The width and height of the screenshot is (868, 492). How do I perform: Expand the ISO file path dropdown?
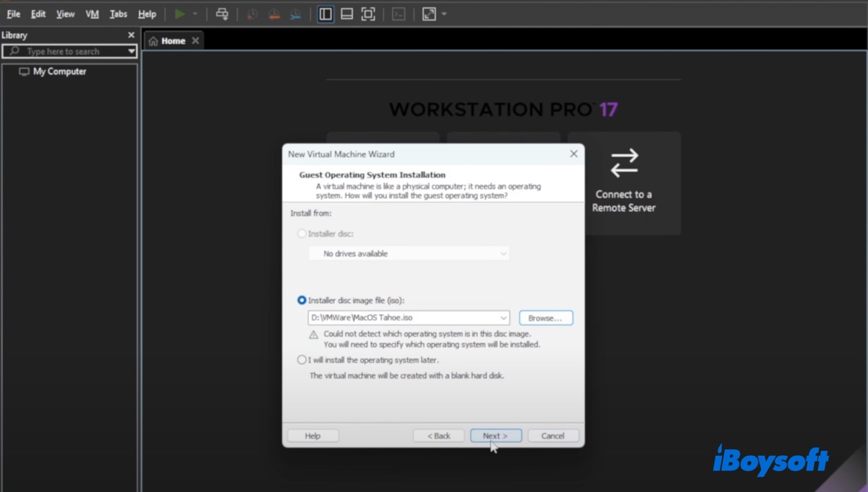[x=503, y=318]
